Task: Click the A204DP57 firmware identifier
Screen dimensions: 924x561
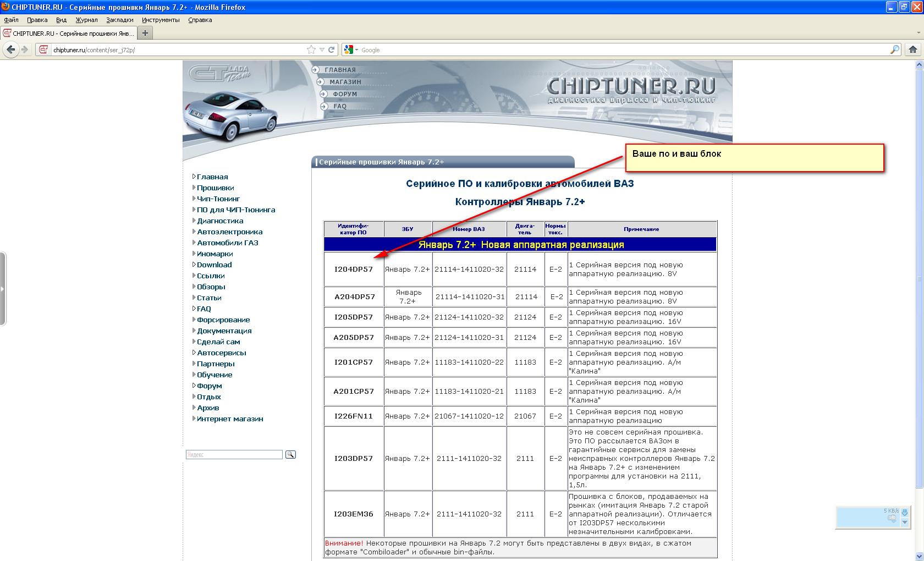Action: click(355, 297)
